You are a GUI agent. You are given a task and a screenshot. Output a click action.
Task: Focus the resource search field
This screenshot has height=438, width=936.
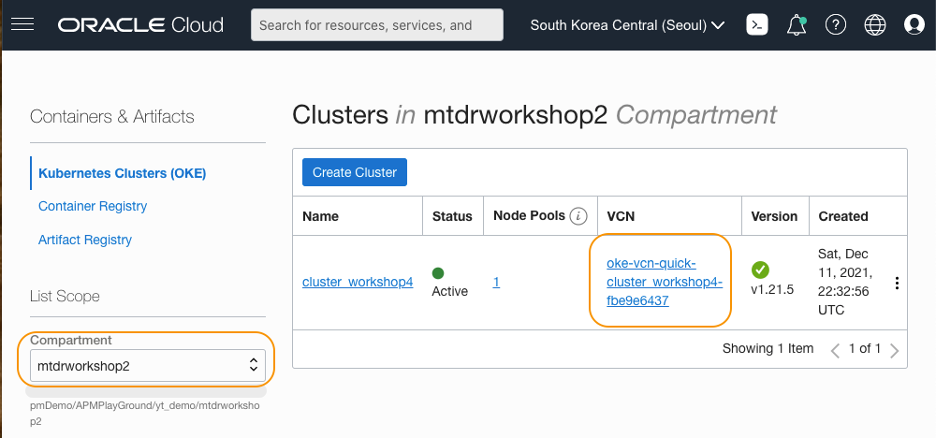[x=377, y=25]
